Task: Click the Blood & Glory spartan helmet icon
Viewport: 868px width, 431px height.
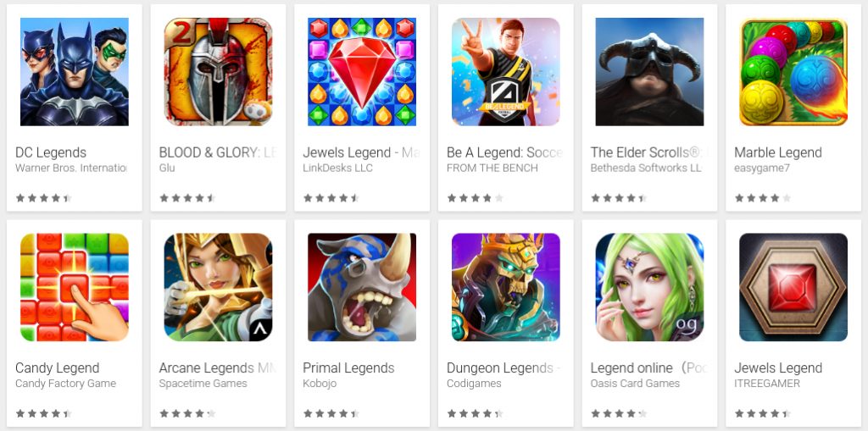Action: point(218,72)
